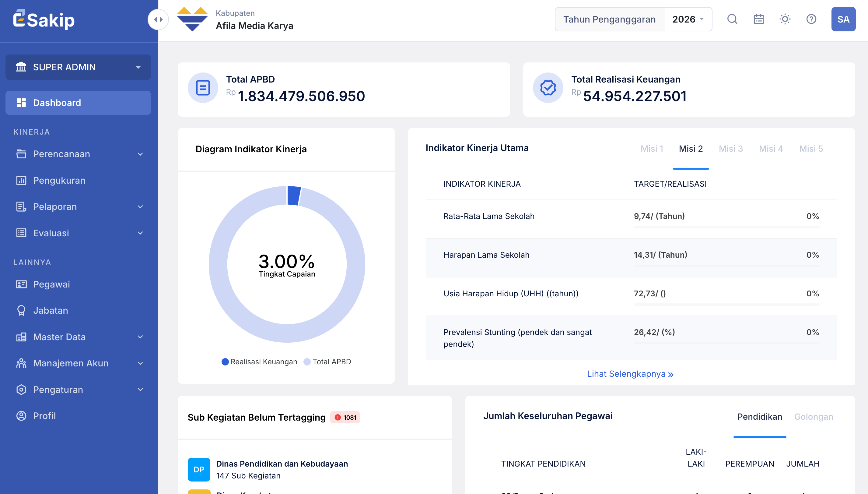Collapse sidebar with the arrows toggle button

(x=158, y=20)
